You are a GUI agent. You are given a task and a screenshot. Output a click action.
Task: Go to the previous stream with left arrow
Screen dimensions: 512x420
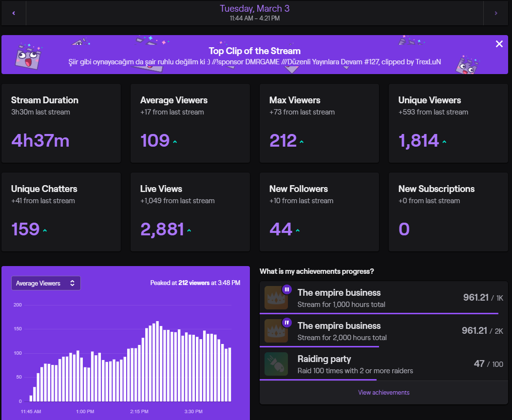click(14, 13)
